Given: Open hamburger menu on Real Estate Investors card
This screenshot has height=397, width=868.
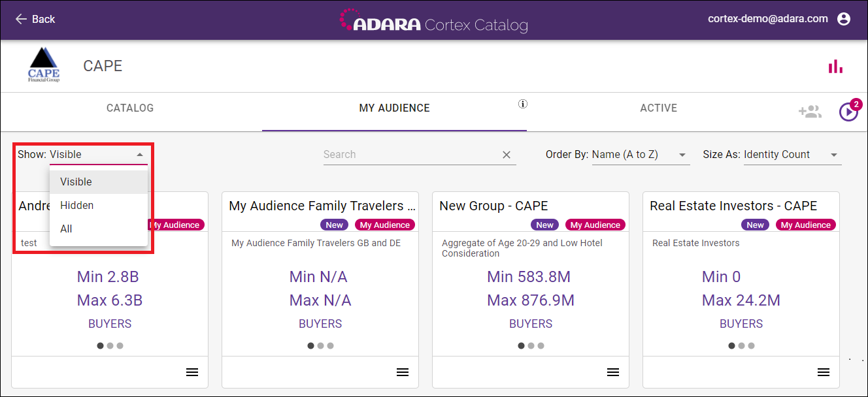Looking at the screenshot, I should click(824, 372).
